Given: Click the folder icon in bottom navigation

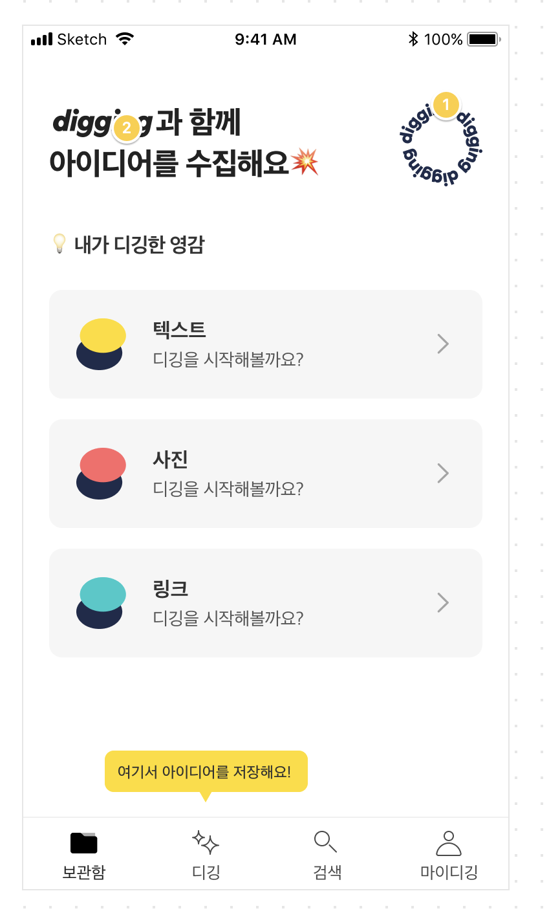Looking at the screenshot, I should click(x=83, y=842).
